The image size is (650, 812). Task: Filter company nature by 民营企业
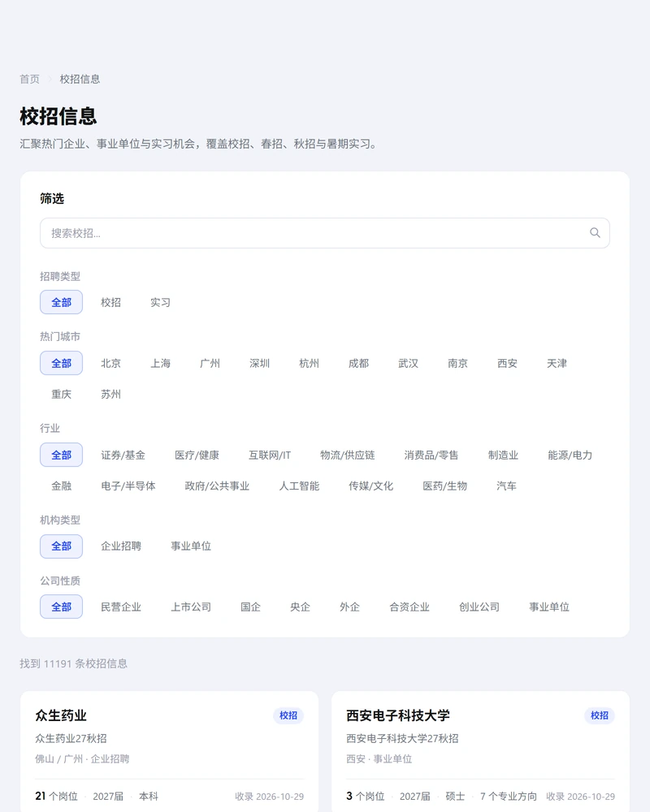click(121, 607)
